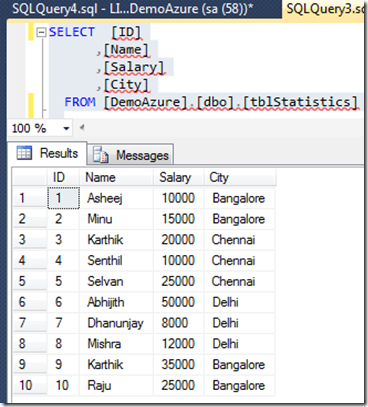Click the Minu name cell
The height and width of the screenshot is (407, 368).
[116, 219]
